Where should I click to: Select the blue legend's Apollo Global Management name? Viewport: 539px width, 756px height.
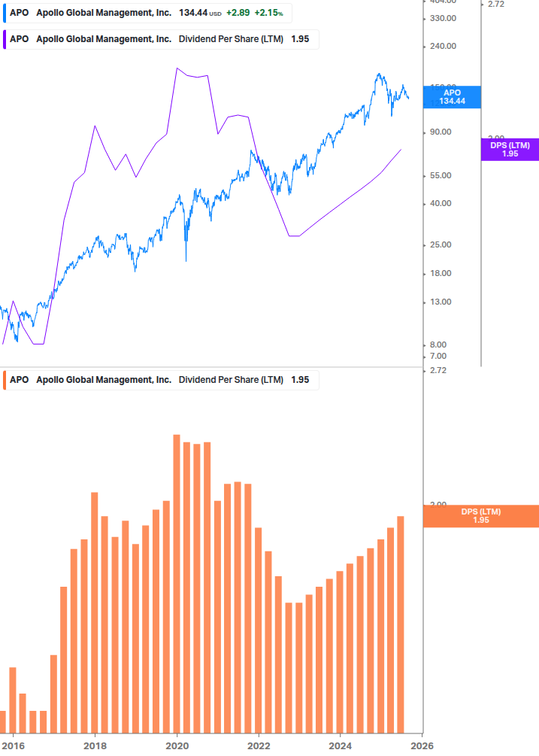click(104, 13)
